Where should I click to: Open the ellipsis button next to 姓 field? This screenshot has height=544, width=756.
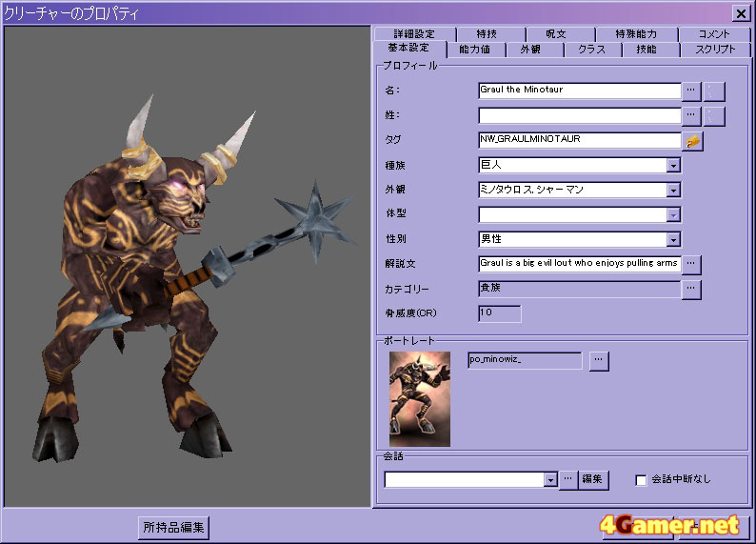click(691, 115)
